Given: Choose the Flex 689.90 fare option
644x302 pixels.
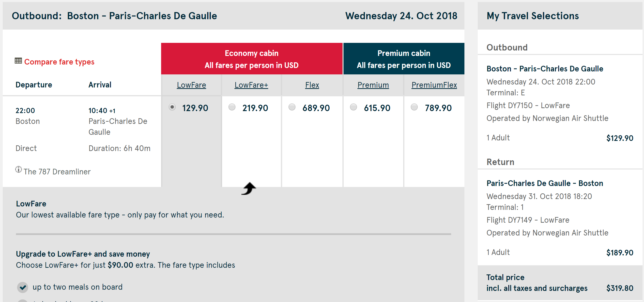Looking at the screenshot, I should 292,107.
